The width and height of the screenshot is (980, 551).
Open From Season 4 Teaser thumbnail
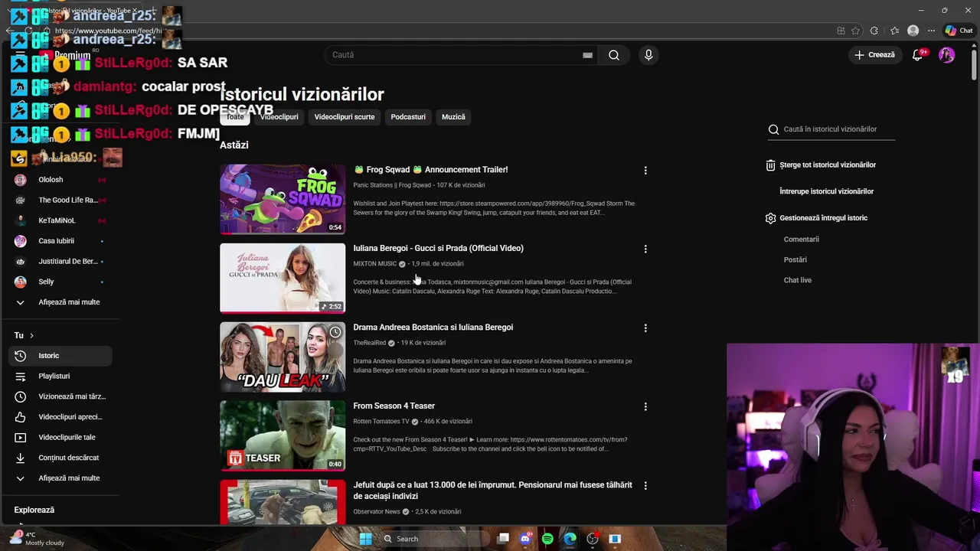pos(283,435)
